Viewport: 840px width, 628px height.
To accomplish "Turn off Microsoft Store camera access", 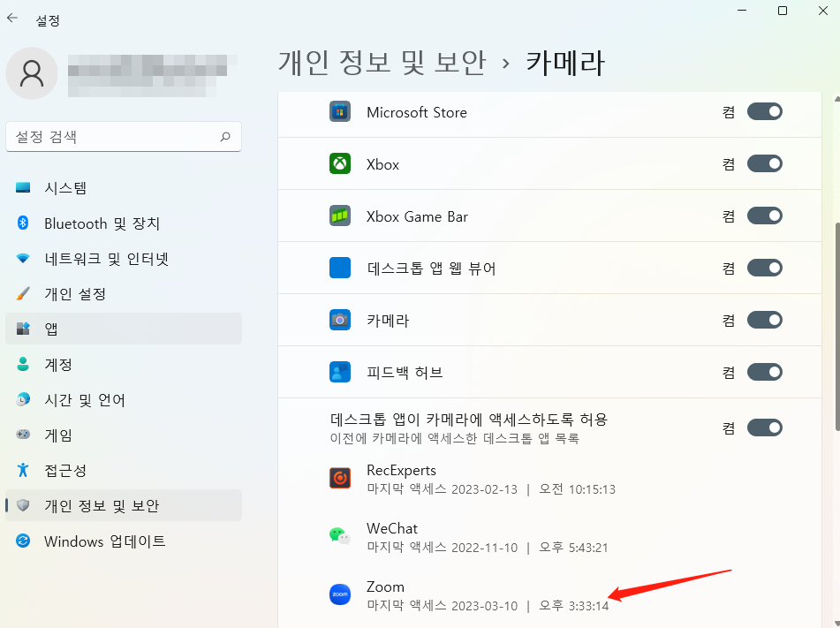I will (765, 111).
